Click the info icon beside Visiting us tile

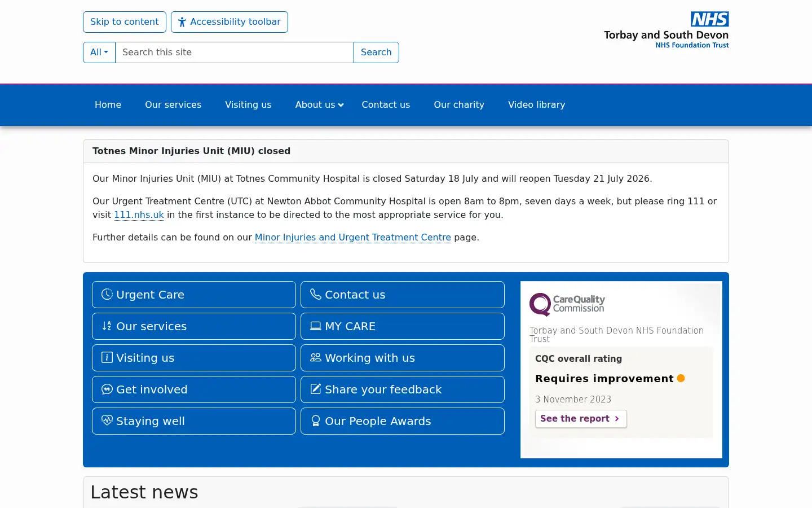(107, 357)
